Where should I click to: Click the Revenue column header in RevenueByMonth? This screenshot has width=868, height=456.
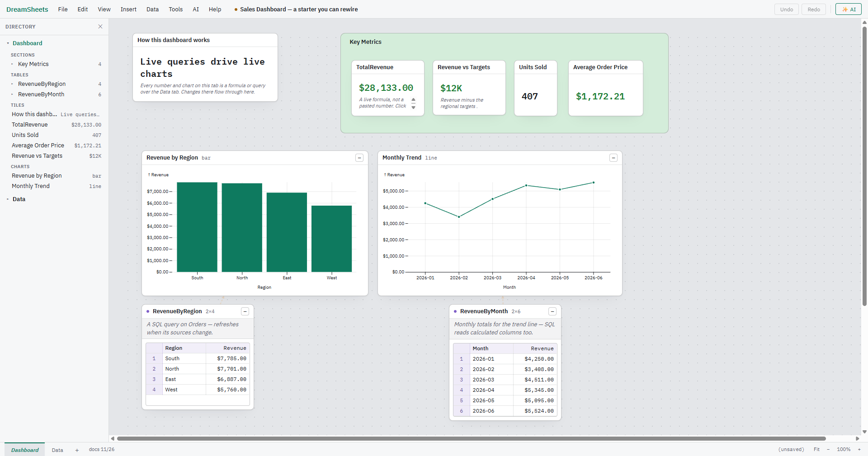pyautogui.click(x=535, y=348)
